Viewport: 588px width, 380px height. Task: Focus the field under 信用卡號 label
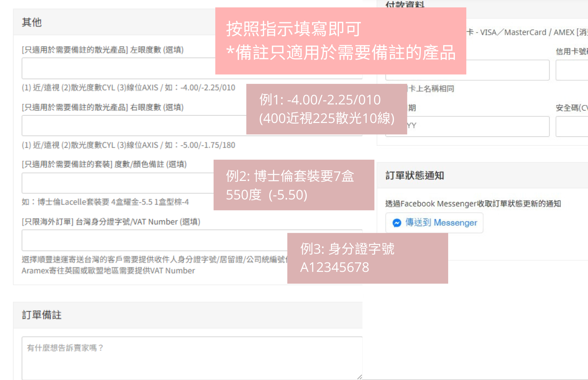[571, 70]
